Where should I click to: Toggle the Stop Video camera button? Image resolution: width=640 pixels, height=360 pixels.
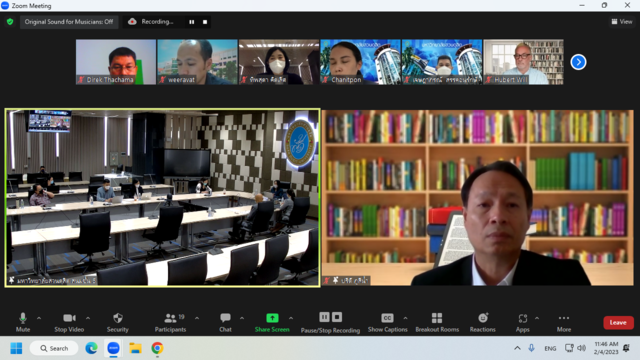69,322
